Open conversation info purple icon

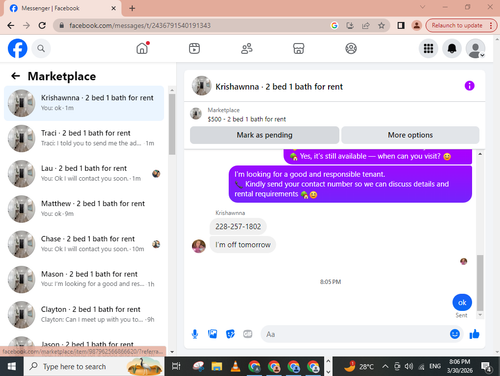(x=469, y=86)
